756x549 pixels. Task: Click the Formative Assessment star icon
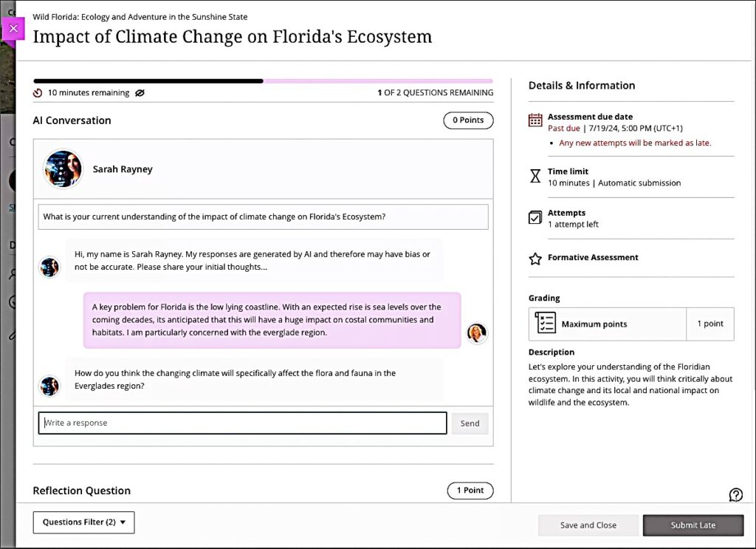535,258
